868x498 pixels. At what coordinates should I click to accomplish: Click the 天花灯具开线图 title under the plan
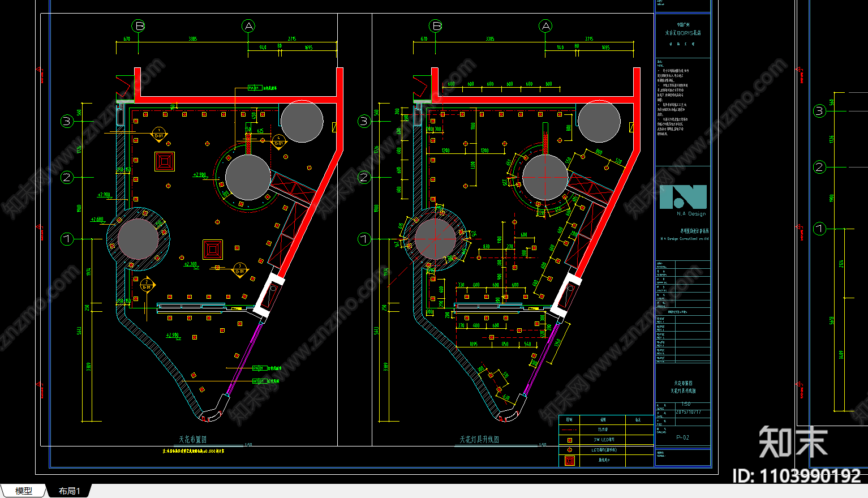click(479, 439)
